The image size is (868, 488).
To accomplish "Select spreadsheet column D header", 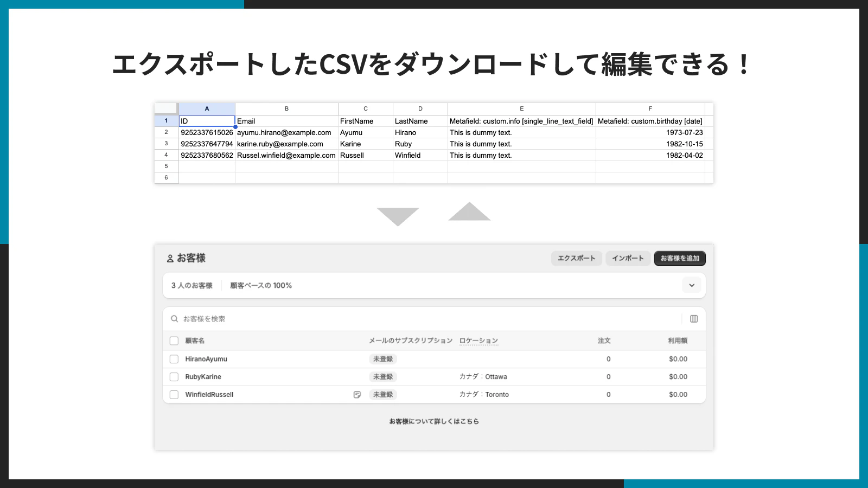I will [420, 108].
